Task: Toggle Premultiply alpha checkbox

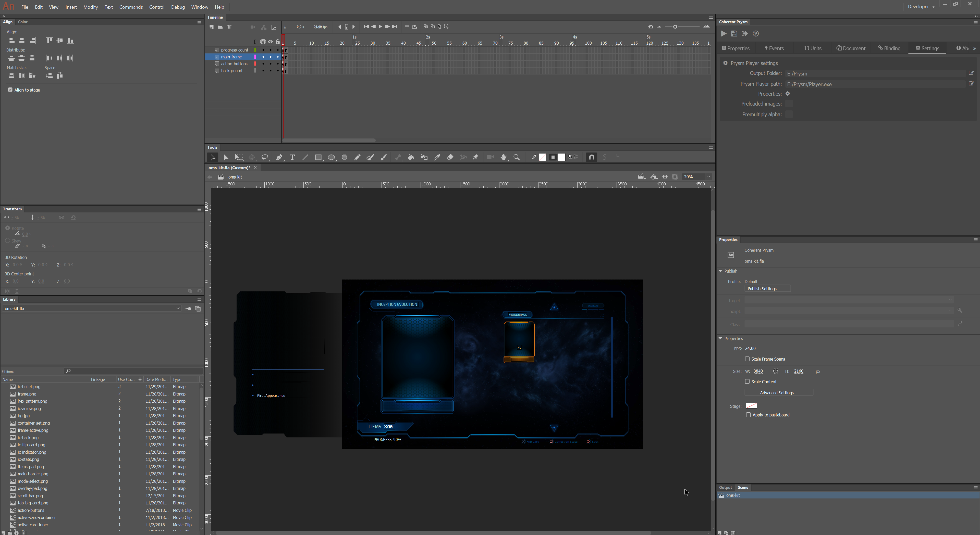Action: (x=789, y=114)
